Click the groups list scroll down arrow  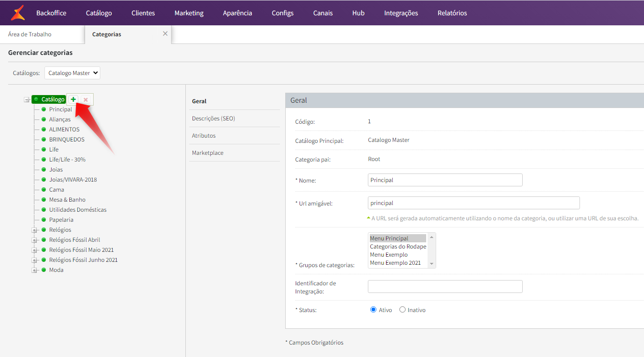coord(431,264)
